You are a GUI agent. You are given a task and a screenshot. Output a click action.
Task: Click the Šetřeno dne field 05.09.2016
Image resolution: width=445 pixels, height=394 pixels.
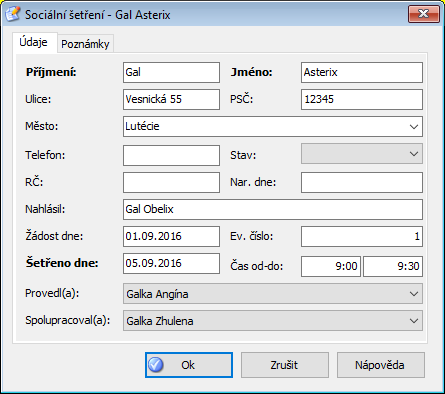pos(171,263)
